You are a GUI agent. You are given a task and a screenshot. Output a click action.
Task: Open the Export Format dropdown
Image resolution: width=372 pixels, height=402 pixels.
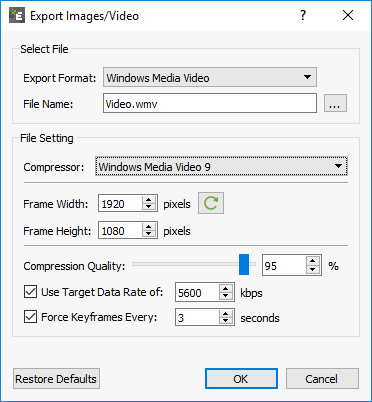click(210, 77)
